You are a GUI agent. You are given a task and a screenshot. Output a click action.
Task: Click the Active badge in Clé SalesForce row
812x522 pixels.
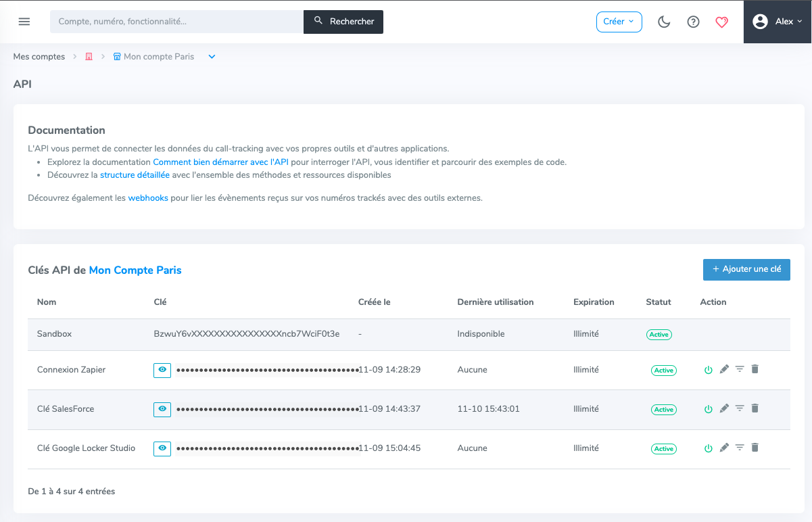click(x=664, y=410)
